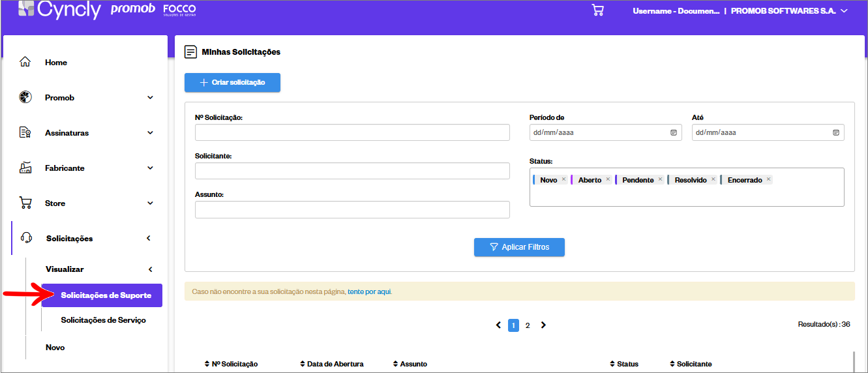Viewport: 868px width, 373px height.
Task: Remove the Pendente status tag
Action: click(x=660, y=179)
